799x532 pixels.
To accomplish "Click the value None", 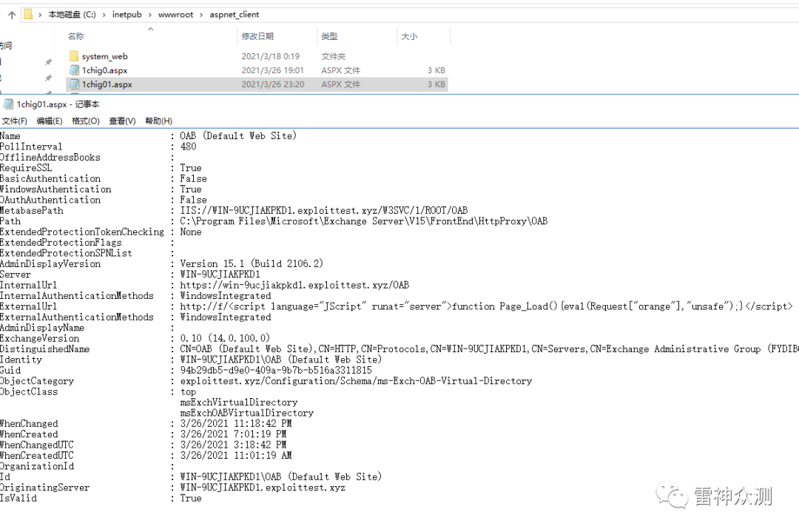I will 191,232.
